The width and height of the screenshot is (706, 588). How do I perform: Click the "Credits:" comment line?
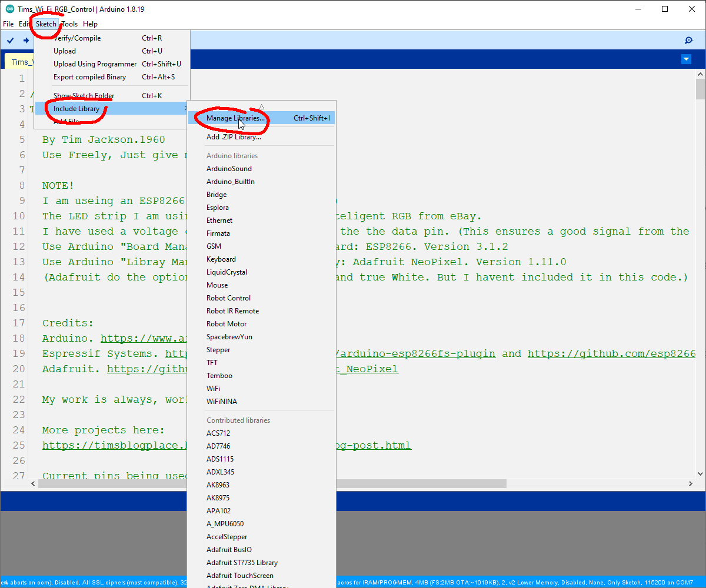68,323
